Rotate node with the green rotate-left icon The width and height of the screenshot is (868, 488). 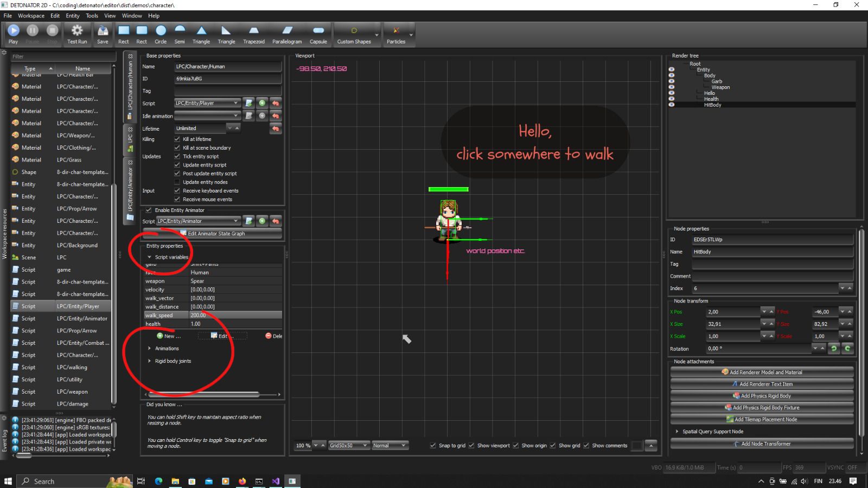[x=834, y=349]
